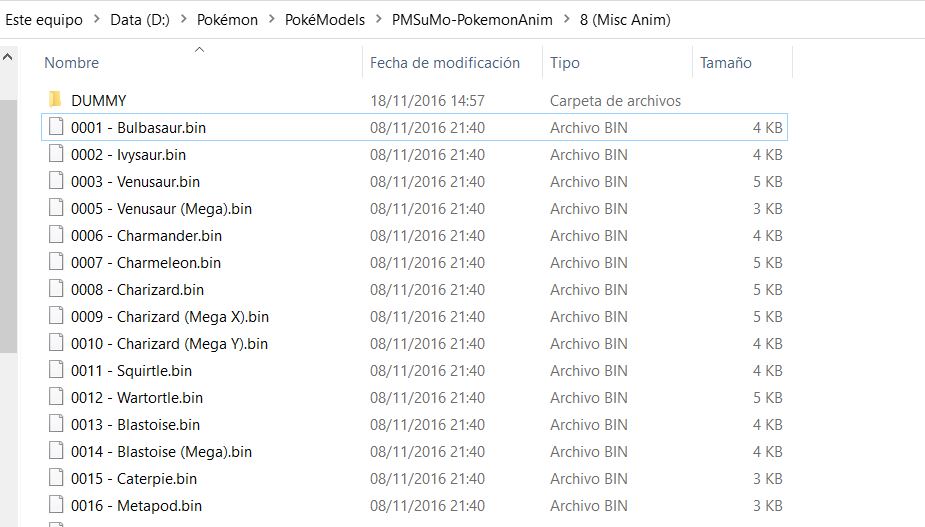The height and width of the screenshot is (527, 925).
Task: Click the file icon of 0003 - Venusaur.bin
Action: tap(56, 181)
